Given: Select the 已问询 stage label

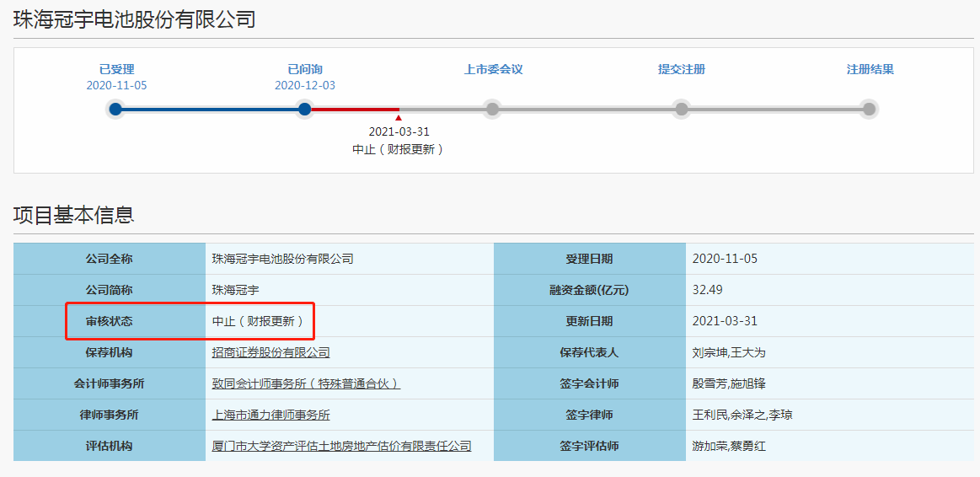Looking at the screenshot, I should pos(305,69).
